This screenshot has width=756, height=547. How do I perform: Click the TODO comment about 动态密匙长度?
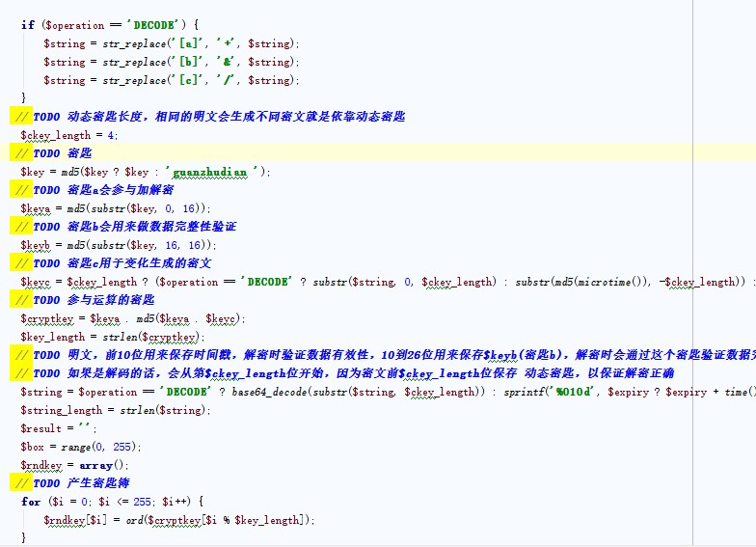coord(219,117)
